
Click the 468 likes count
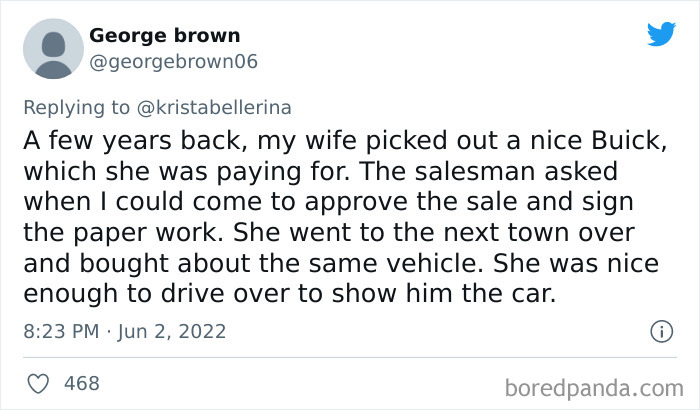tap(81, 383)
